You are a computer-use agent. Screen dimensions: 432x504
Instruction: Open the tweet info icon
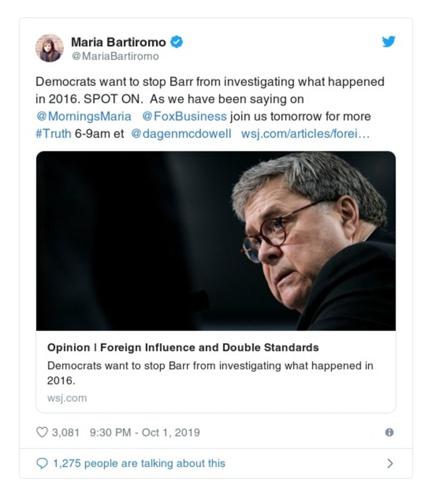pyautogui.click(x=389, y=432)
